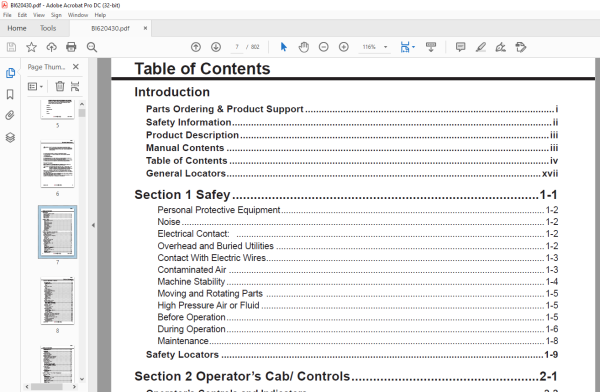Go to next page arrow
The height and width of the screenshot is (392, 600).
tap(216, 47)
